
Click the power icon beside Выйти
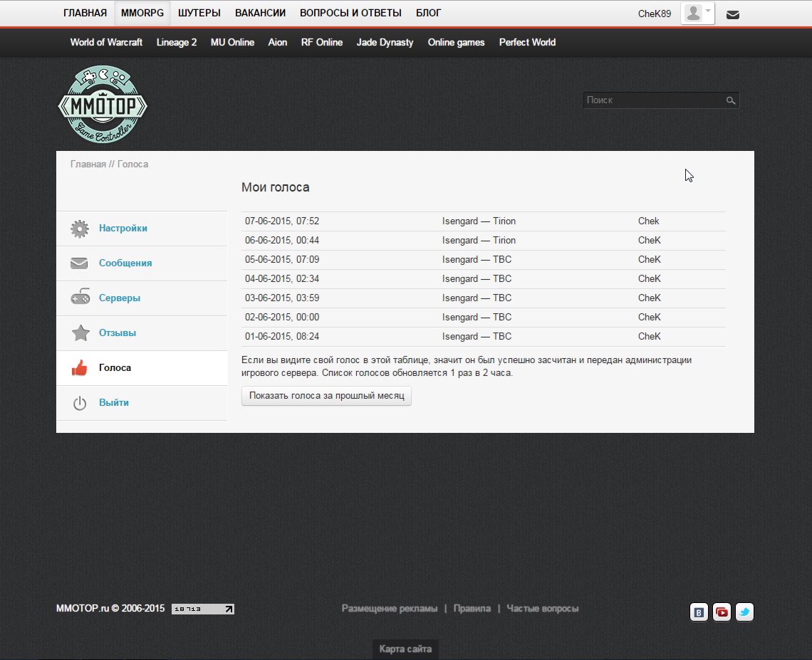click(80, 403)
